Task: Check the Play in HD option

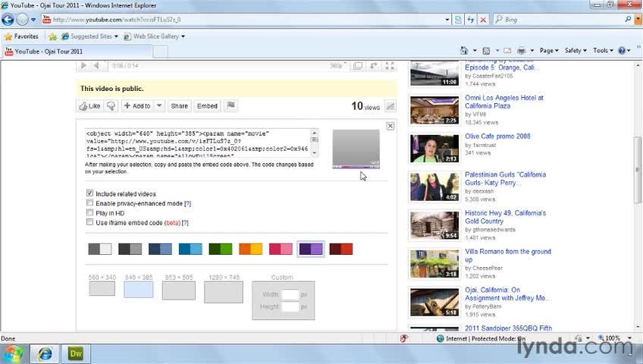Action: click(90, 213)
